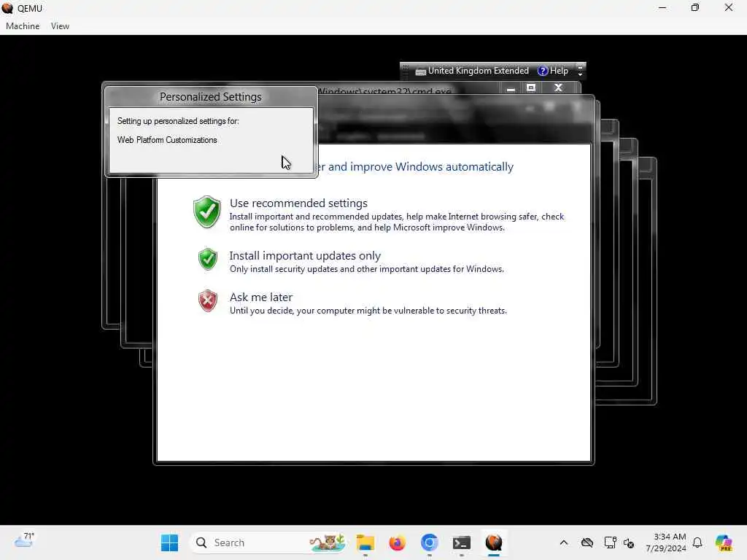Screen dimensions: 747x560
Task: Choose Use recommended settings option
Action: [298, 203]
